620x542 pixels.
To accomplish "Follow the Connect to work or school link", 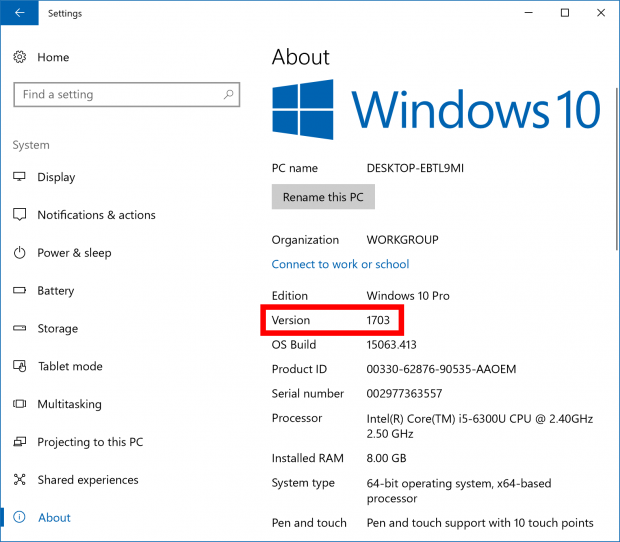I will (x=340, y=264).
